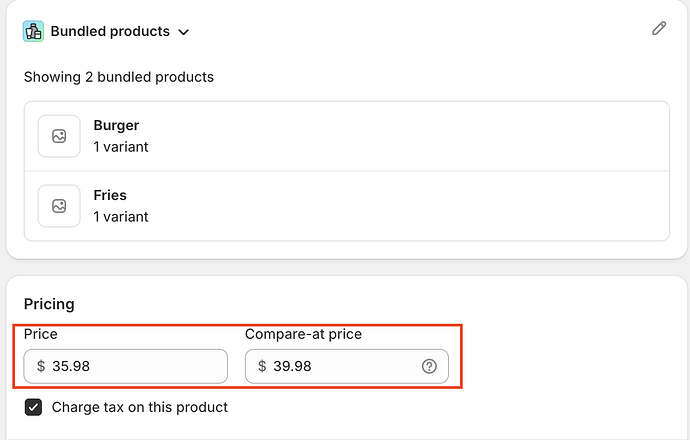Click Fries' "1 variant" text

click(121, 216)
